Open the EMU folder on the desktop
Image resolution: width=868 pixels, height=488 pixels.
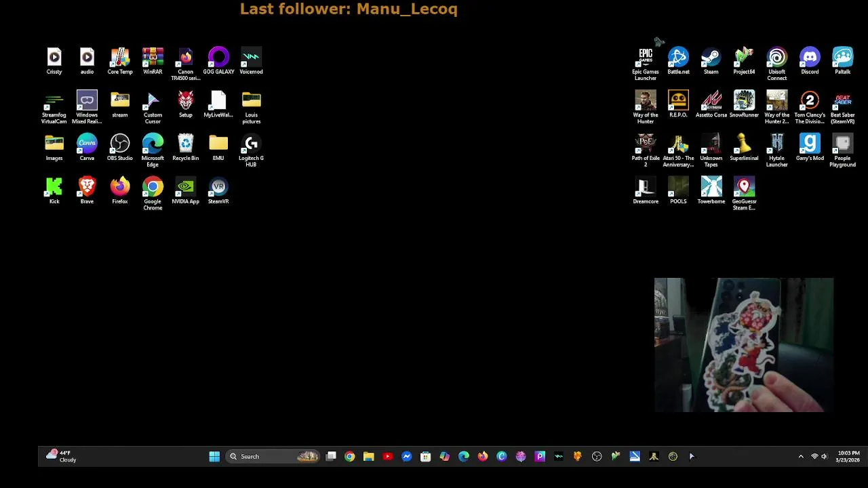[x=218, y=148]
